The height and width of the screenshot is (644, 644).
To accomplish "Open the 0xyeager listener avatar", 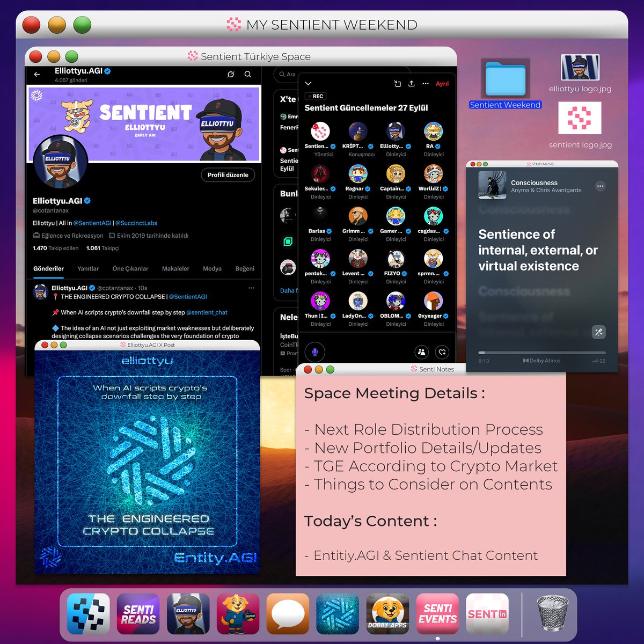I will 433,301.
